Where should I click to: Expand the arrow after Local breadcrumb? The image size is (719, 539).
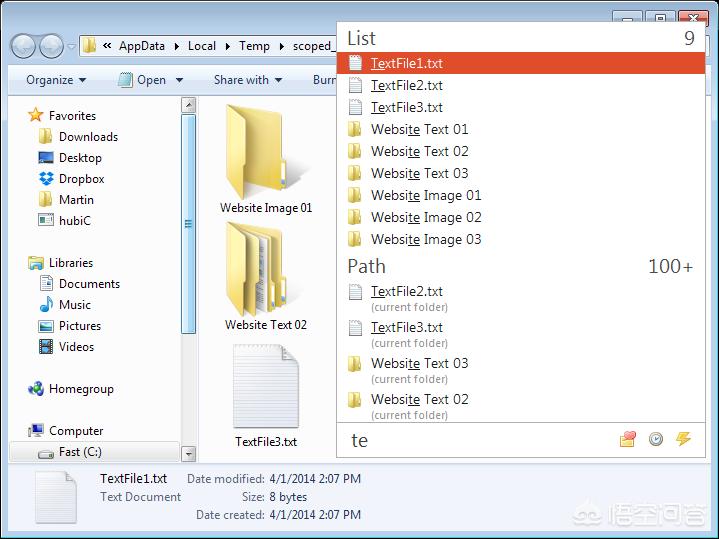pos(227,46)
